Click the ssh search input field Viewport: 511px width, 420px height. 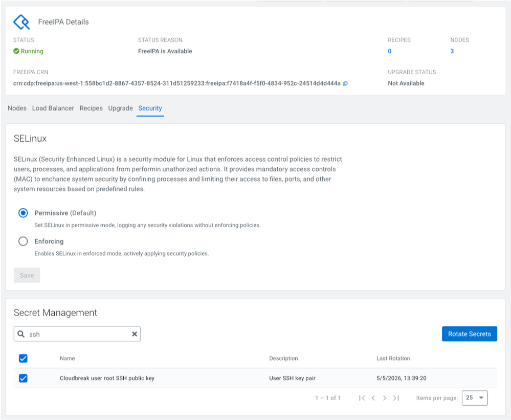pyautogui.click(x=77, y=334)
